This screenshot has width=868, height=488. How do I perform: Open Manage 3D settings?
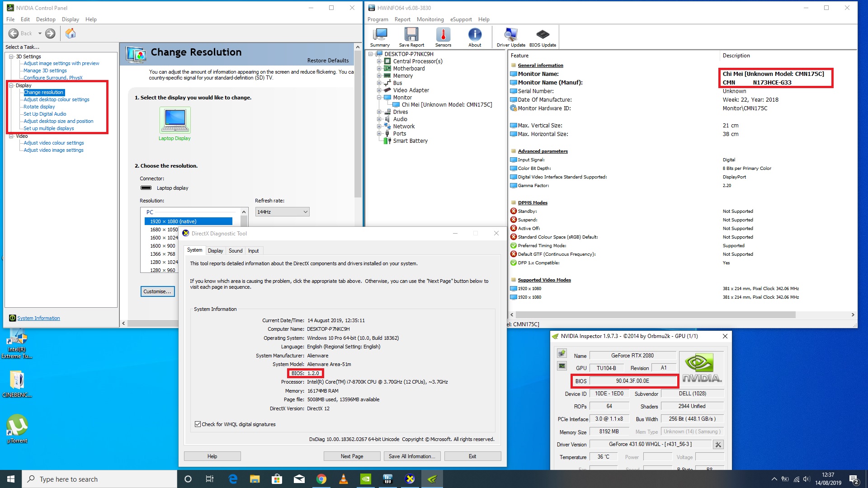(45, 70)
